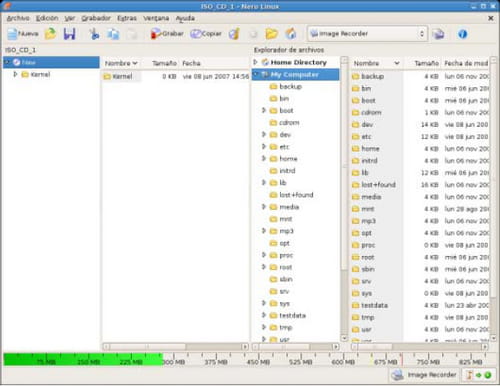The width and height of the screenshot is (500, 386).
Task: Click the open folder toolbar icon
Action: 271,34
